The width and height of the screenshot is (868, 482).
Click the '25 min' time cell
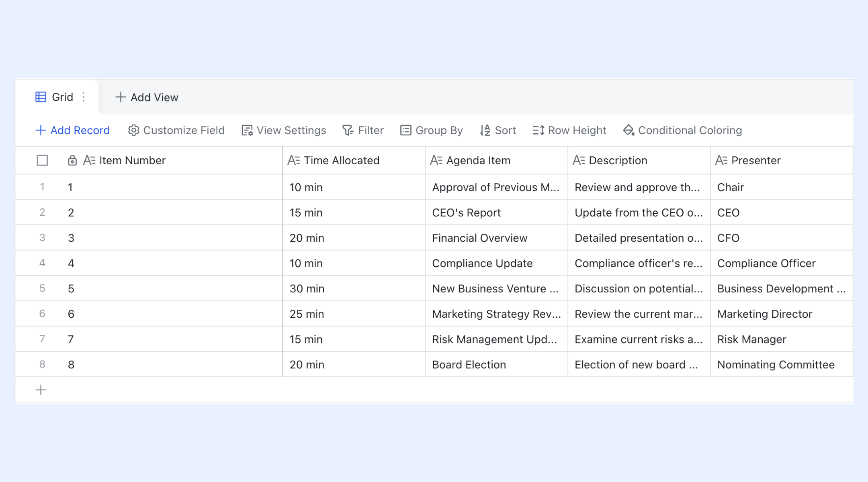354,314
